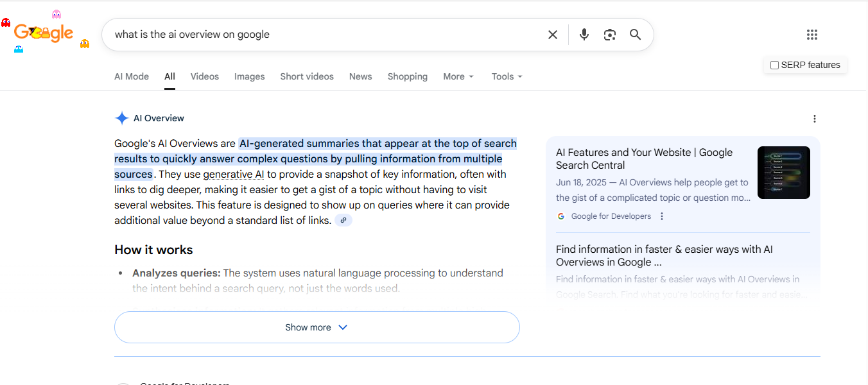Switch to the Images tab
The width and height of the screenshot is (868, 385).
coord(249,76)
